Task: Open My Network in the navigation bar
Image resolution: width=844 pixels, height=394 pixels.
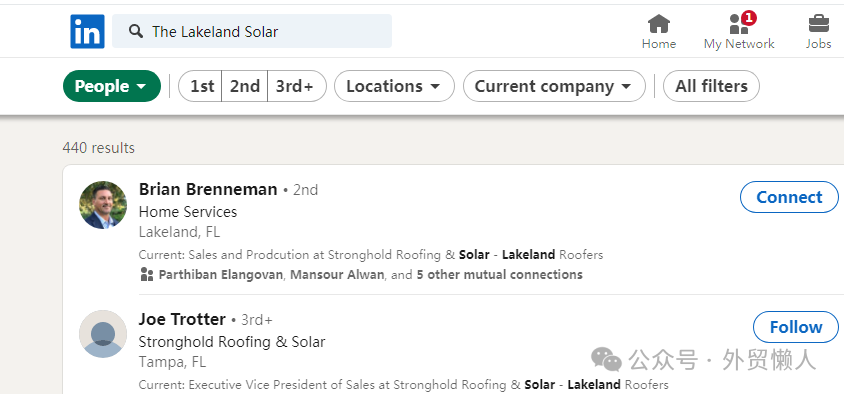Action: (x=739, y=32)
